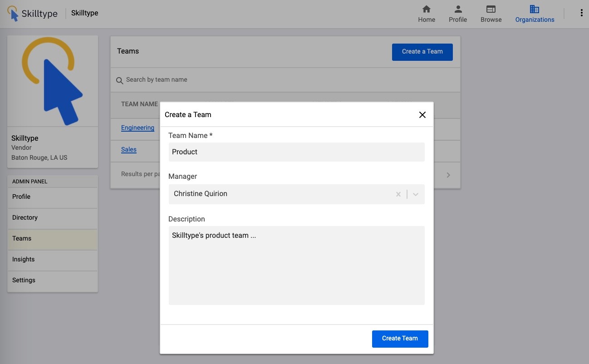Open the three-dot more options menu

(581, 13)
